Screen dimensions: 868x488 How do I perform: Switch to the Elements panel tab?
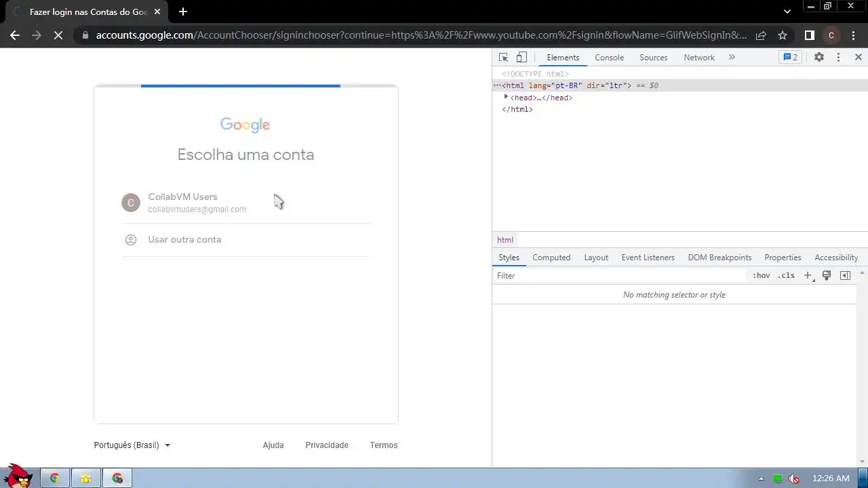click(x=563, y=58)
